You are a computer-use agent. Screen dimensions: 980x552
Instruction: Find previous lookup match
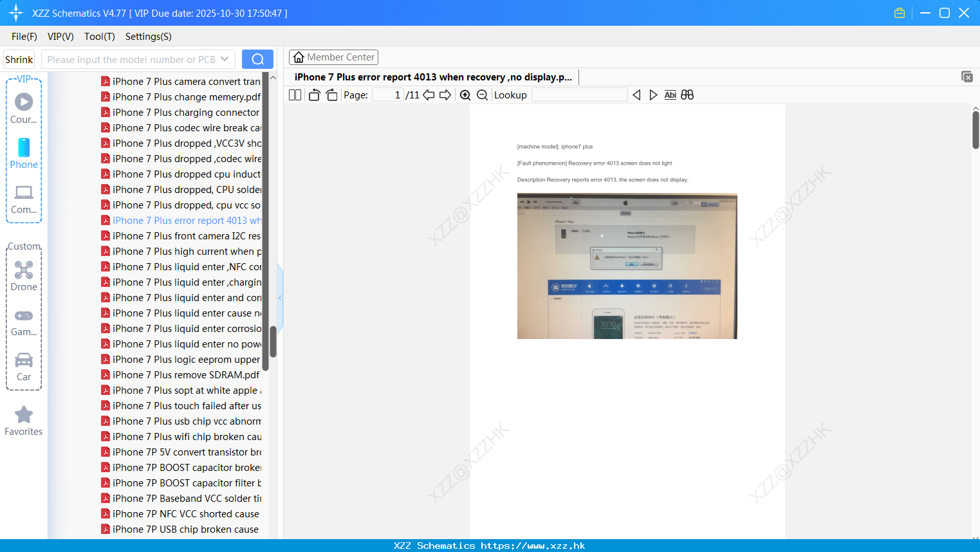tap(636, 95)
